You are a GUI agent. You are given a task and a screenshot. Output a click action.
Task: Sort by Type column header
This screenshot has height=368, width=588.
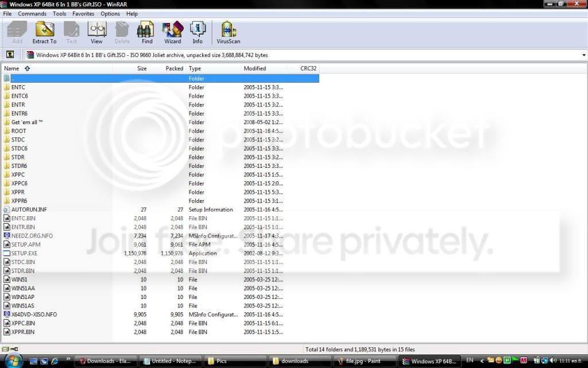[213, 68]
